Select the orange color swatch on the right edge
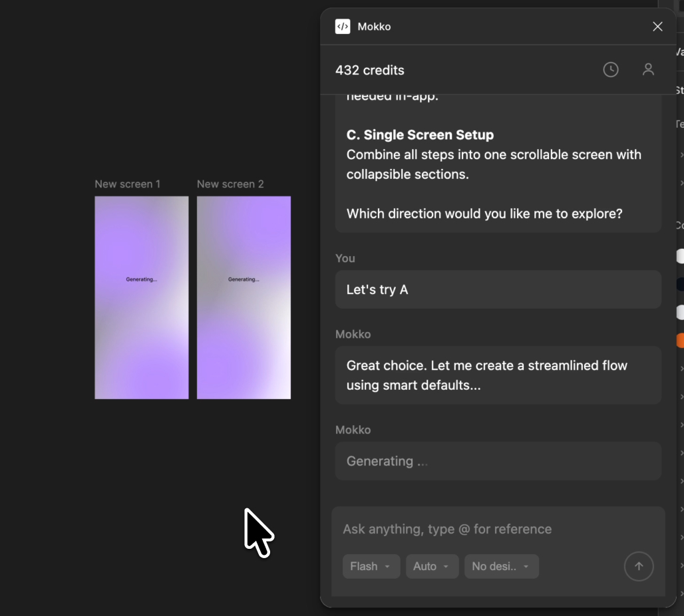This screenshot has width=684, height=616. tap(681, 340)
